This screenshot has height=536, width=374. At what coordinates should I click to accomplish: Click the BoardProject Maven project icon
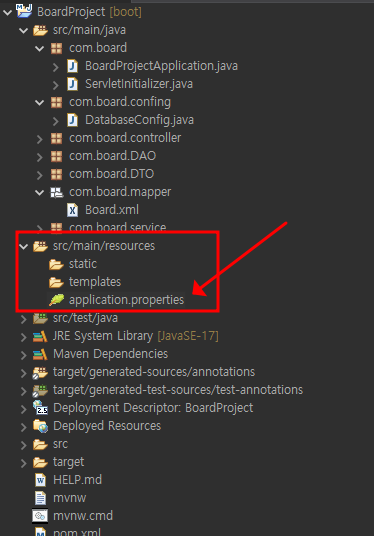coord(24,11)
